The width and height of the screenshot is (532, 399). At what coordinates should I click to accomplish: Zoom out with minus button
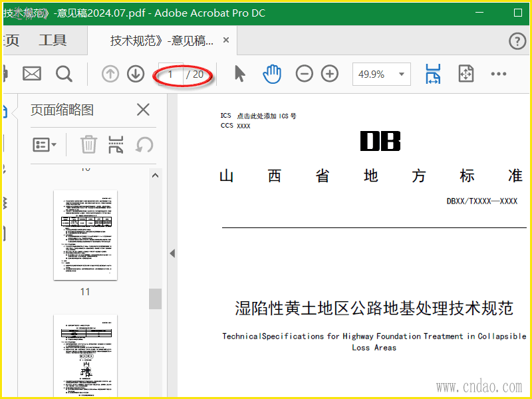coord(304,74)
